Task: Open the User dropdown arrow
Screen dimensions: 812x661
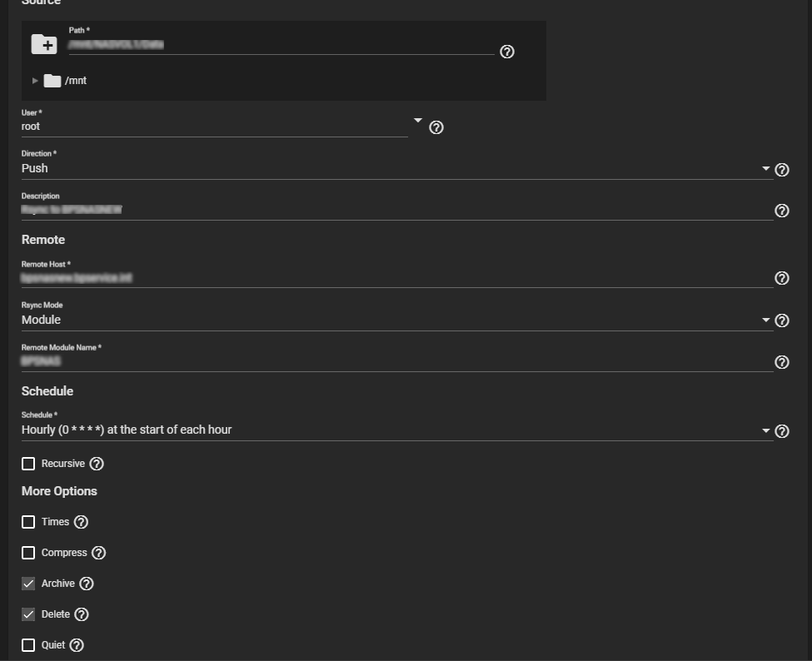Action: pyautogui.click(x=418, y=121)
